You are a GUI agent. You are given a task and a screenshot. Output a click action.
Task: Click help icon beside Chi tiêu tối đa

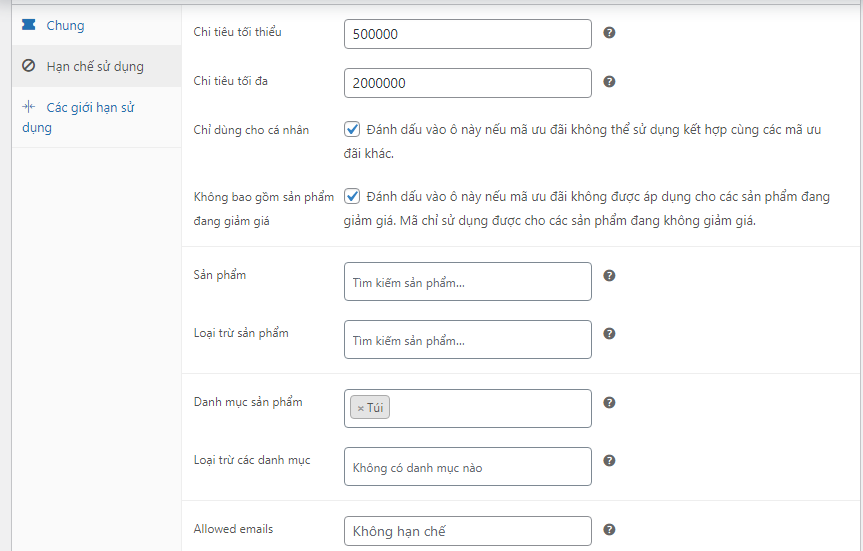pos(610,82)
